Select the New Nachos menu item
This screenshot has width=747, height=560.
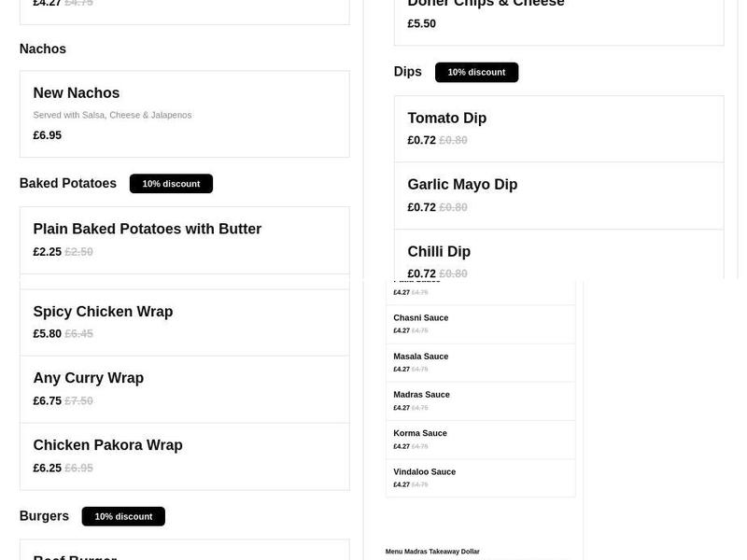pyautogui.click(x=184, y=113)
